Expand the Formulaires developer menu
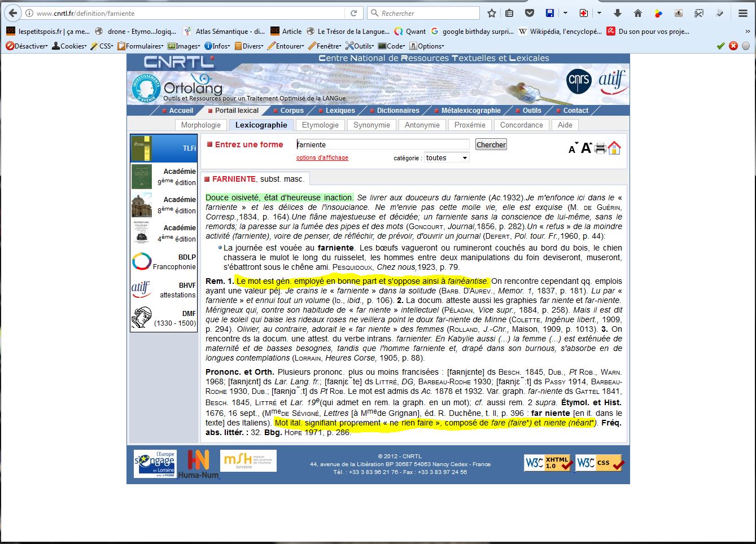This screenshot has width=756, height=544. point(141,46)
